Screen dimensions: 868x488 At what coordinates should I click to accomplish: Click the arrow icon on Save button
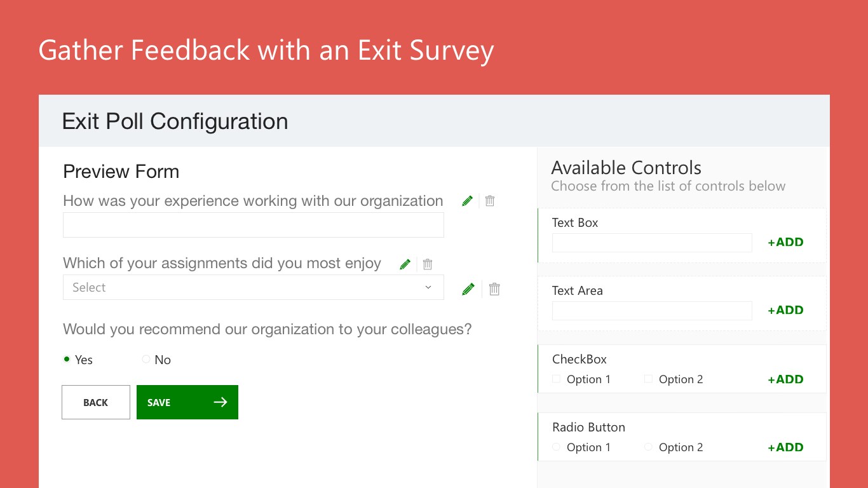tap(220, 402)
